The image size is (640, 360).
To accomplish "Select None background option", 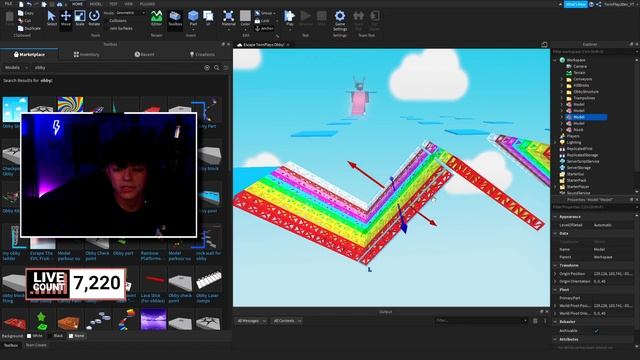I will pos(76,336).
